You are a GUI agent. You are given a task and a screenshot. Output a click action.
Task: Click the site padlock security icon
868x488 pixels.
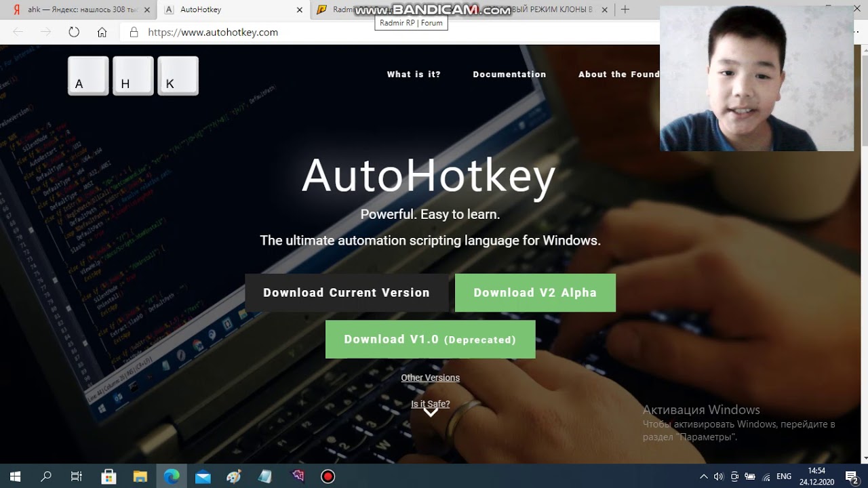coord(134,32)
